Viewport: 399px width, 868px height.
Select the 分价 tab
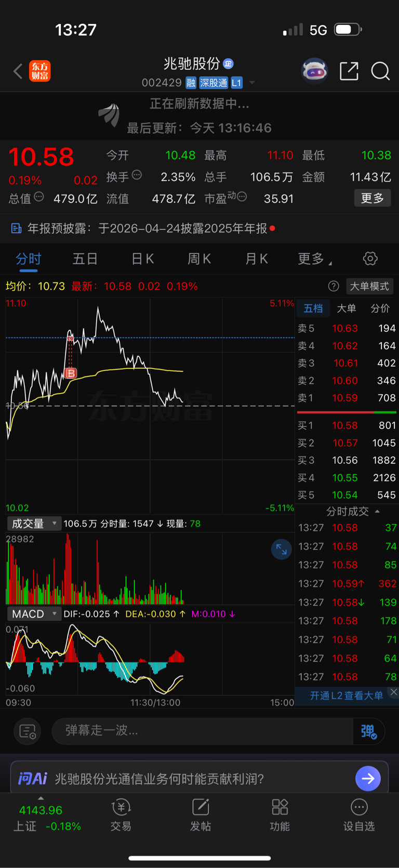click(380, 308)
